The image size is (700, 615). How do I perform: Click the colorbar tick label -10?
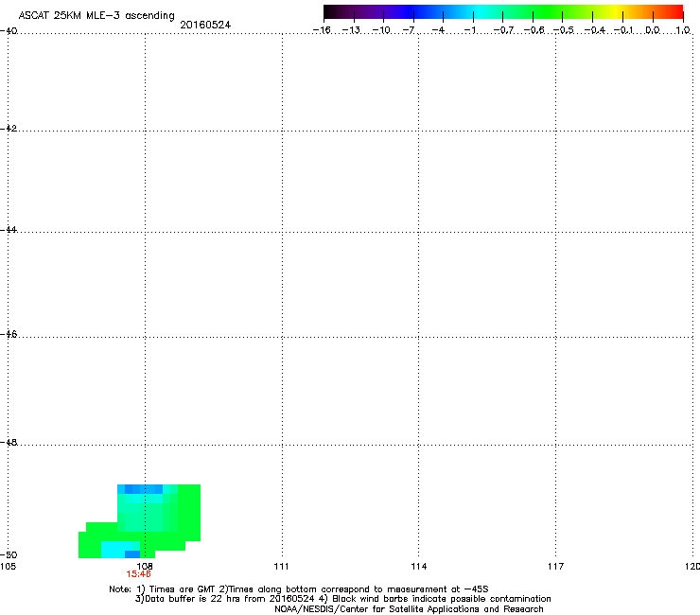coord(381,30)
